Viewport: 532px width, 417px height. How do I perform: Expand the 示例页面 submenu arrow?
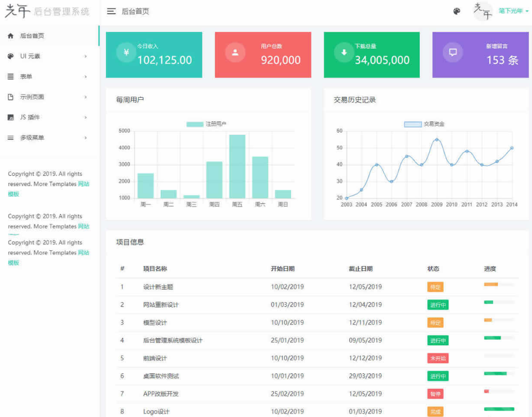[x=86, y=97]
